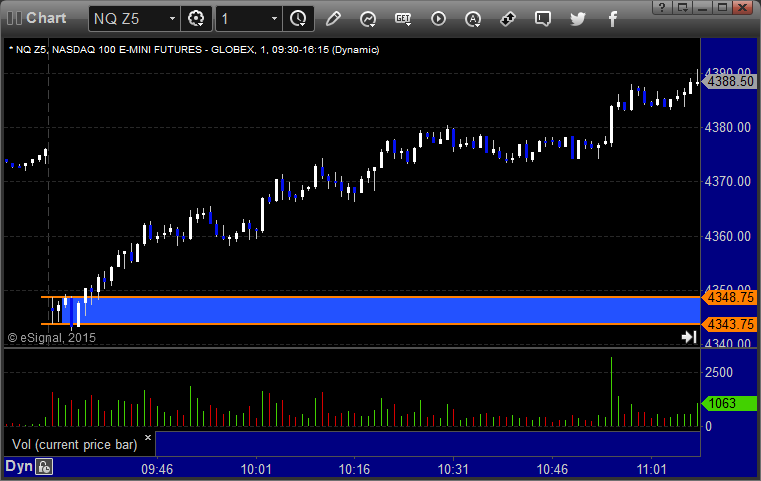This screenshot has height=481, width=761.
Task: Click the green 1063 volume tag
Action: [x=730, y=403]
